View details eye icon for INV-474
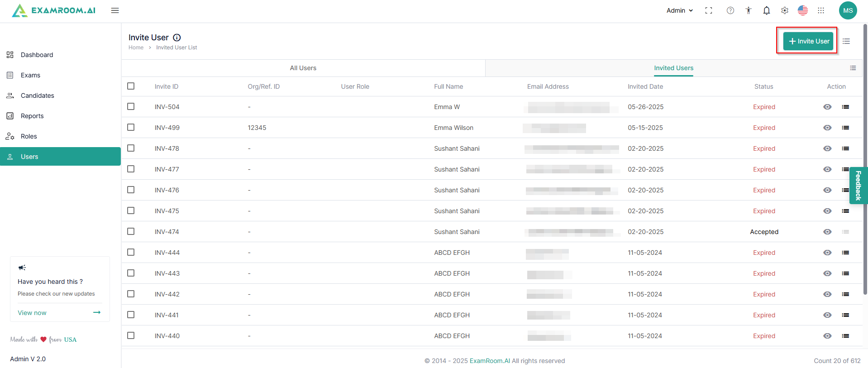 pos(827,232)
